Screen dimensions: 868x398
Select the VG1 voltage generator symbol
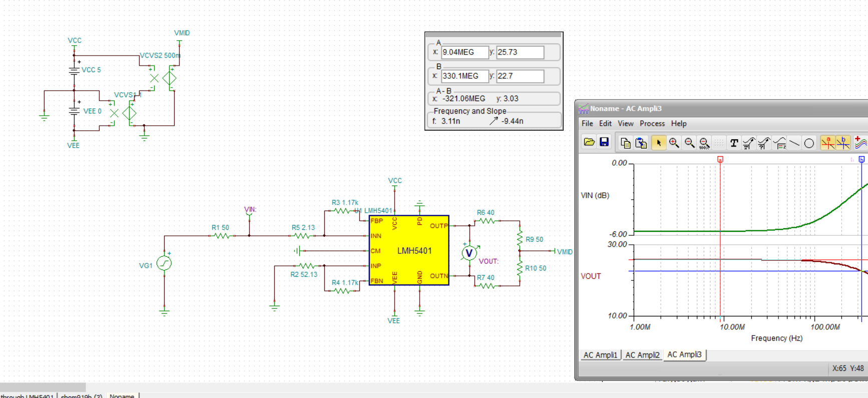tap(164, 263)
